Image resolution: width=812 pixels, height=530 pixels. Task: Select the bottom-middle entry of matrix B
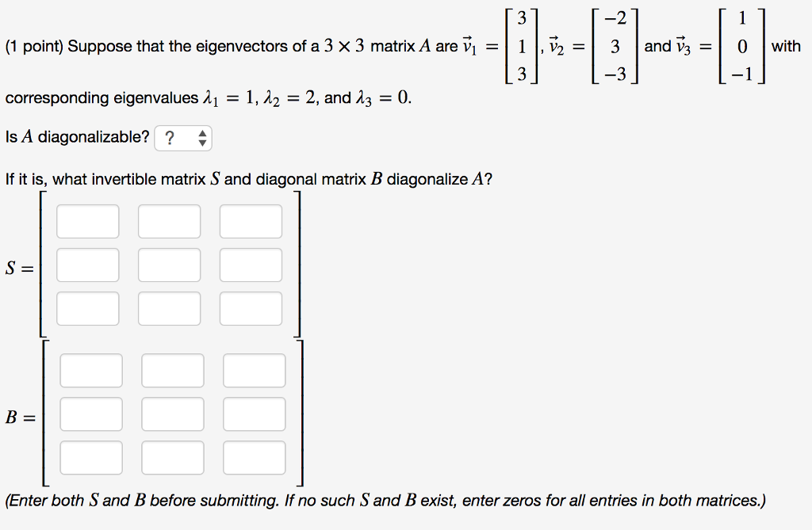[173, 457]
